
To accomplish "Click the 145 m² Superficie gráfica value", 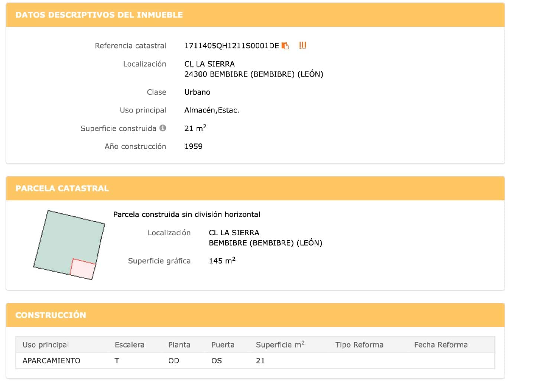I will [222, 261].
